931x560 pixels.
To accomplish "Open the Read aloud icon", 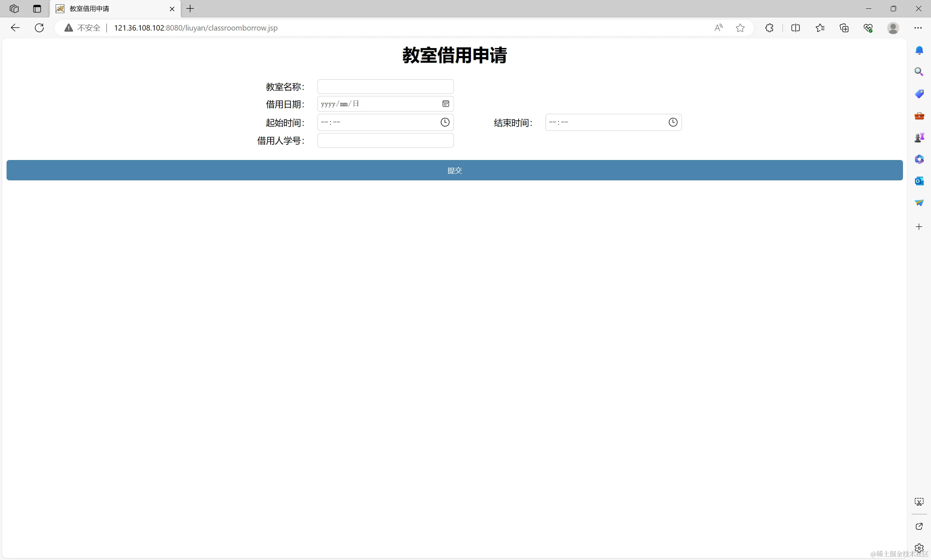I will tap(719, 28).
